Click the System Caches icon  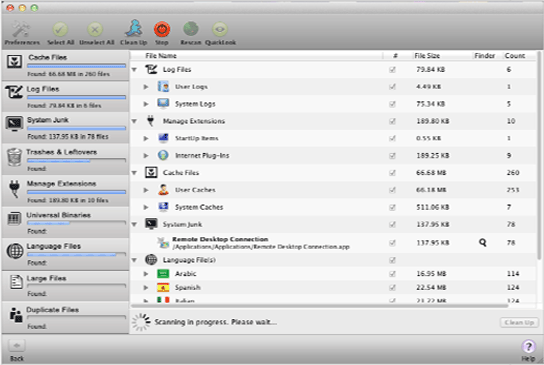pos(163,207)
